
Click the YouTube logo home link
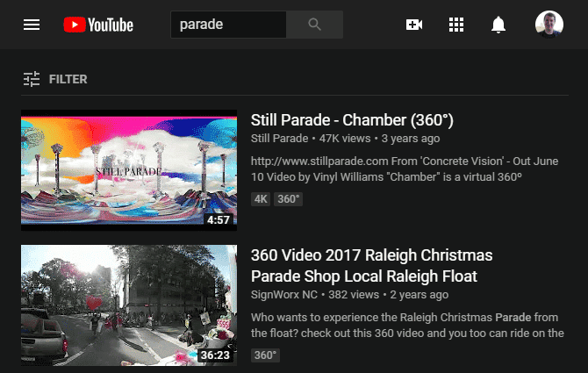click(98, 25)
